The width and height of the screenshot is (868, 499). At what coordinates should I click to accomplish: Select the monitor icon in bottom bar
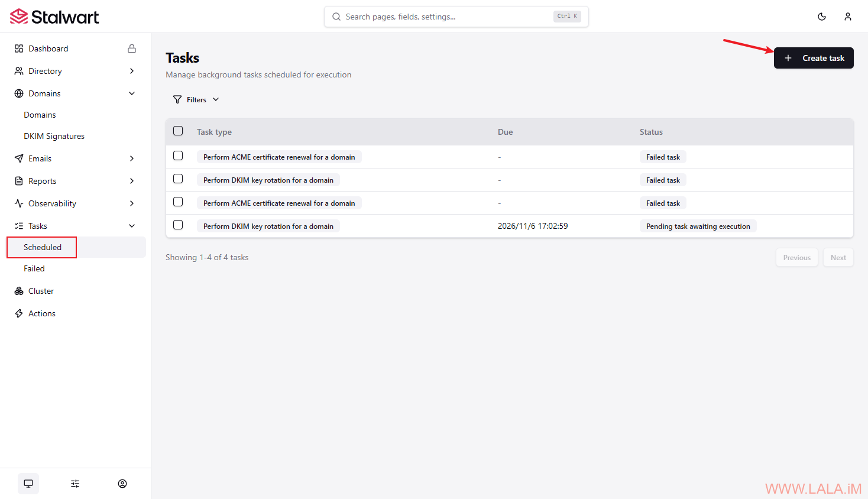tap(28, 484)
